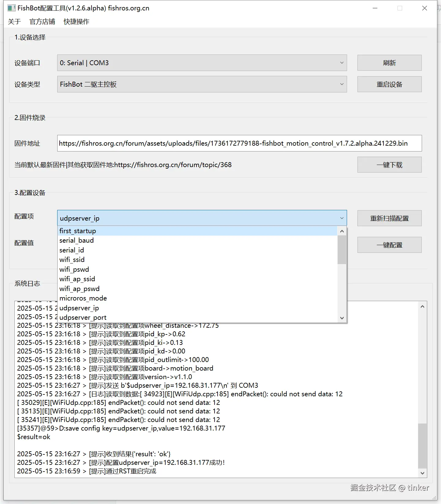Viewport: 441px width, 504px height.
Task: Select first_startup in the dropdown list
Action: (x=198, y=231)
